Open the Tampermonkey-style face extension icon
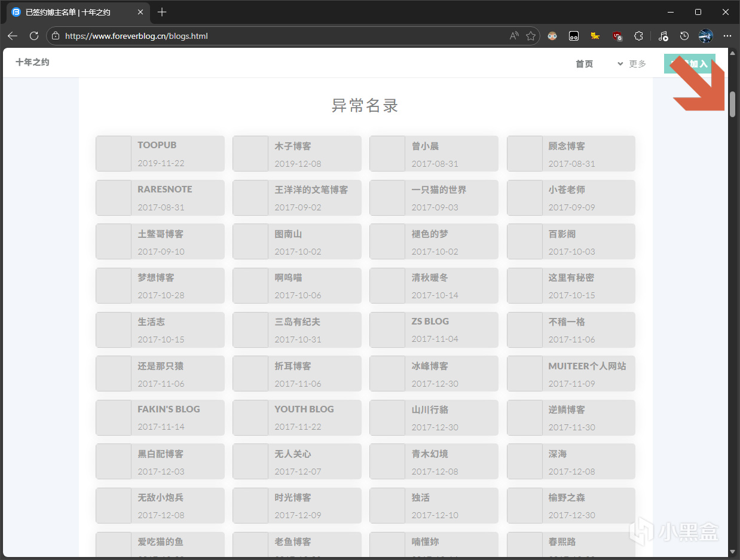The height and width of the screenshot is (560, 740). coord(552,36)
